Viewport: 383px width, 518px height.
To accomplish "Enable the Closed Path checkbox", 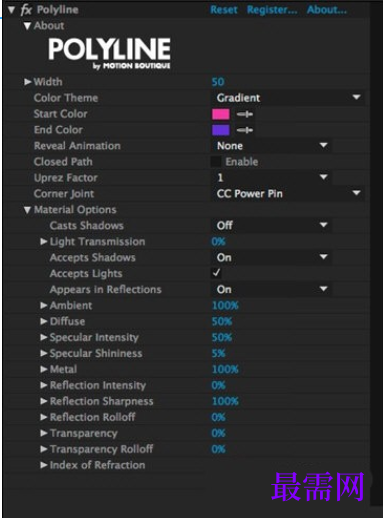I will tap(216, 162).
